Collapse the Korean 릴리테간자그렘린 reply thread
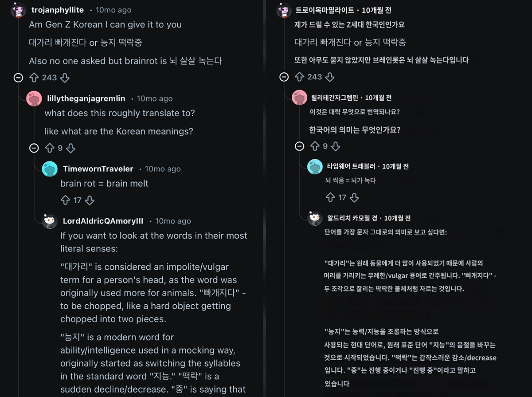Screen dimensions: 532x397 point(300,146)
